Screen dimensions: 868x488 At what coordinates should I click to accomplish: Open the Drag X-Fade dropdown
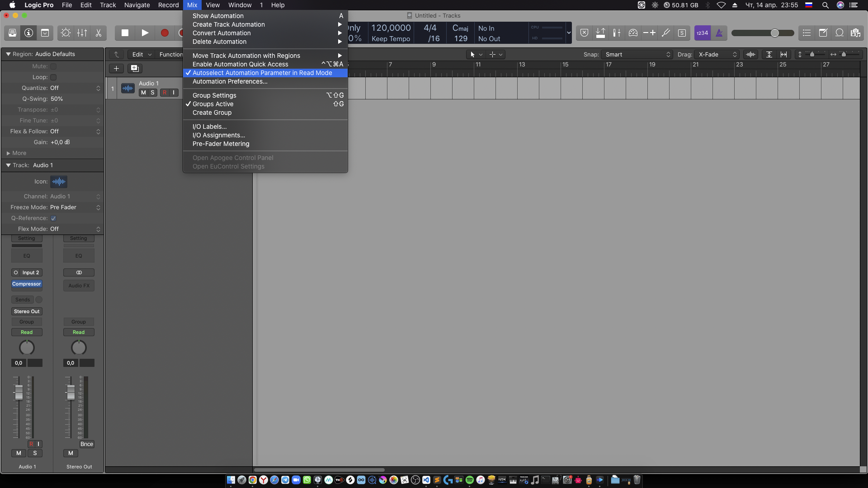click(x=717, y=55)
